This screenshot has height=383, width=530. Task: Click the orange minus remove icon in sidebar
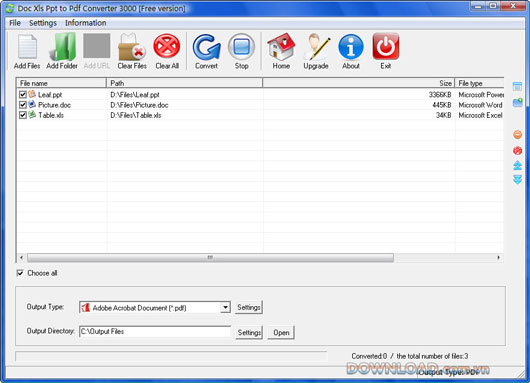517,135
